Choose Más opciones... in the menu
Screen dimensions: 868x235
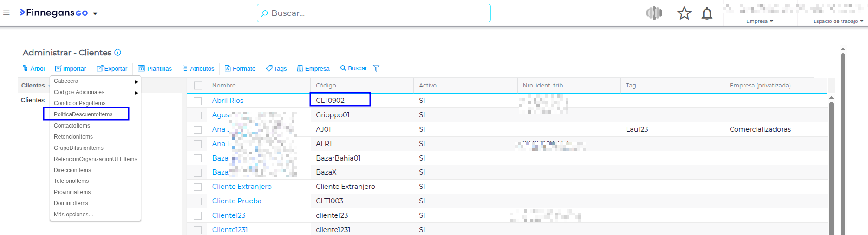point(73,215)
